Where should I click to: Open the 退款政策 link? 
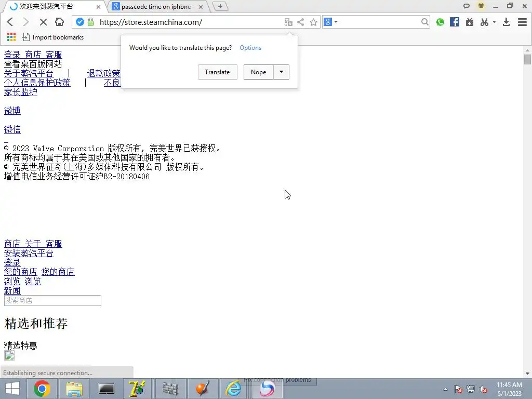coord(103,73)
